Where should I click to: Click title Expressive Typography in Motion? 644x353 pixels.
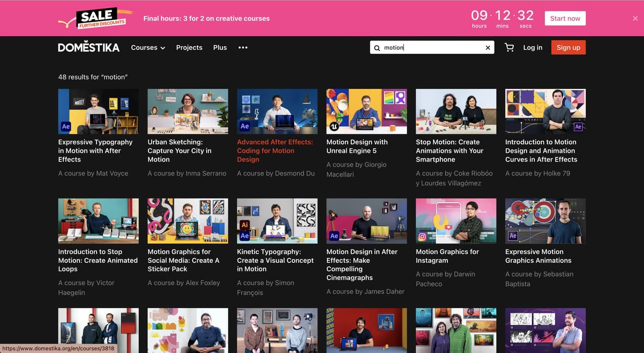(x=96, y=151)
